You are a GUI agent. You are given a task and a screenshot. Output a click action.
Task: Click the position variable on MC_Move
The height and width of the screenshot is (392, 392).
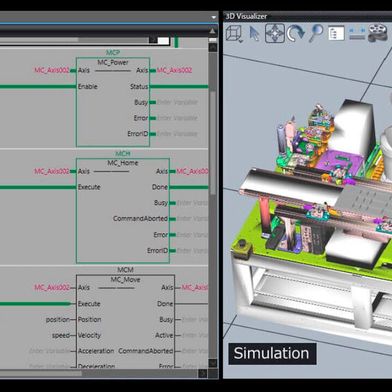58,319
